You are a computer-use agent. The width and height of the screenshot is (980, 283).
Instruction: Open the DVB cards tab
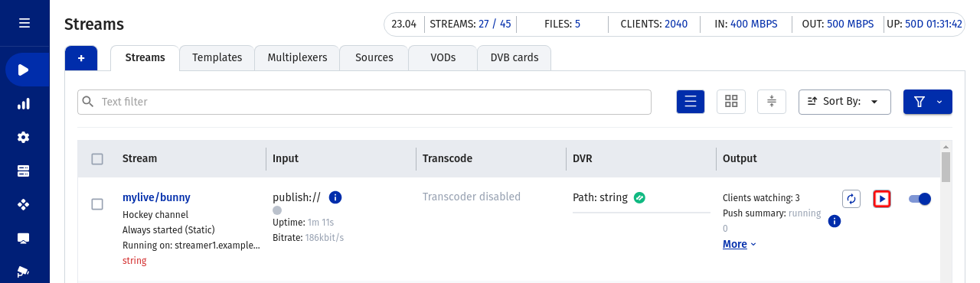514,57
